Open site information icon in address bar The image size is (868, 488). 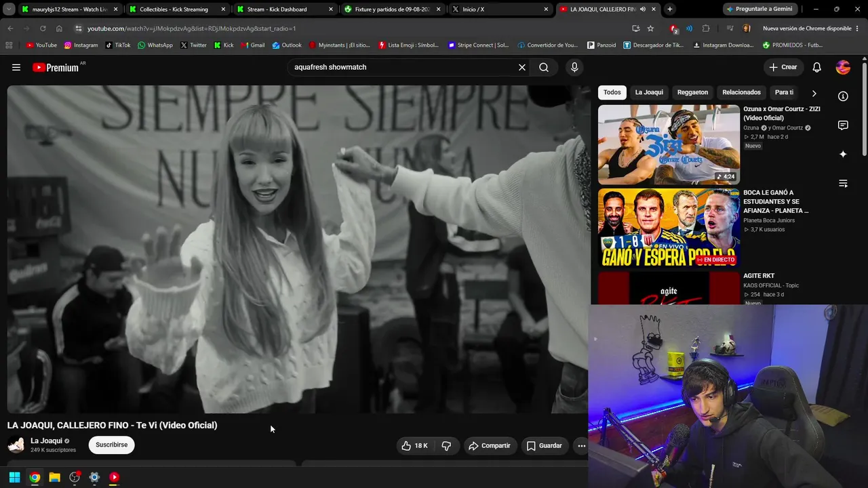pyautogui.click(x=79, y=28)
